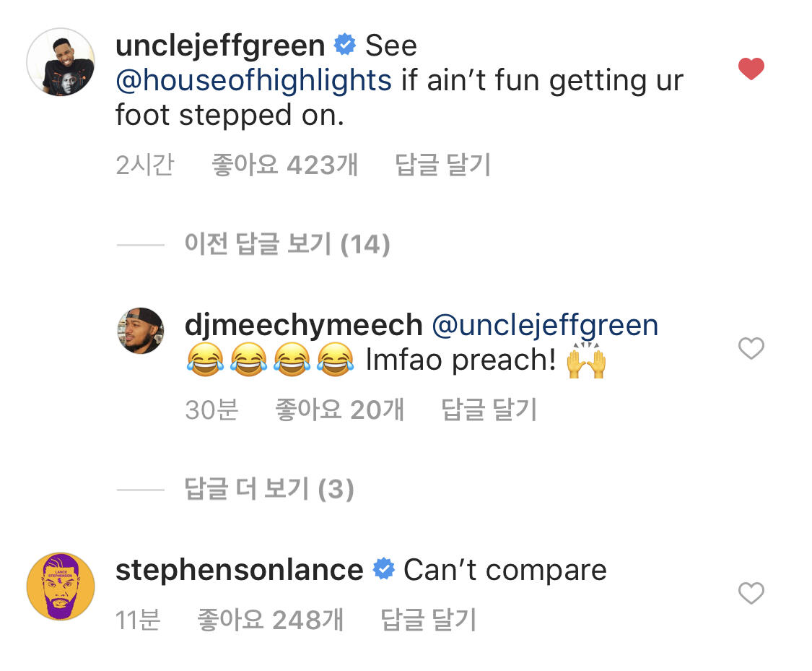Image resolution: width=812 pixels, height=671 pixels.
Task: Reply to stephensonlance's comment
Action: point(427,620)
